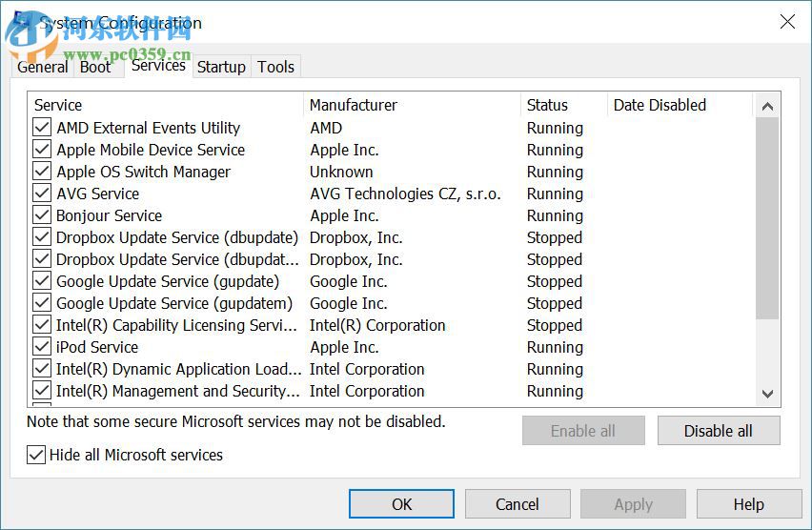Screen dimensions: 812x530
Task: Click the scroll up arrow of services list
Action: 767,107
